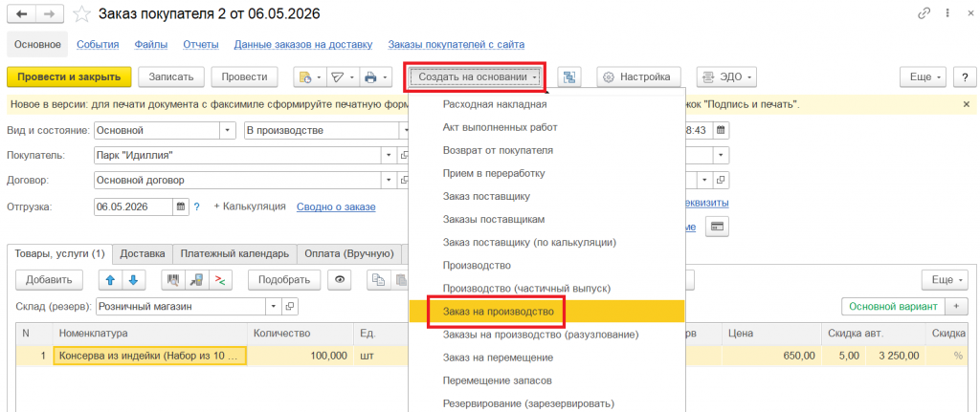The width and height of the screenshot is (980, 412).
Task: Select Перемещение запасов menu item
Action: point(546,380)
